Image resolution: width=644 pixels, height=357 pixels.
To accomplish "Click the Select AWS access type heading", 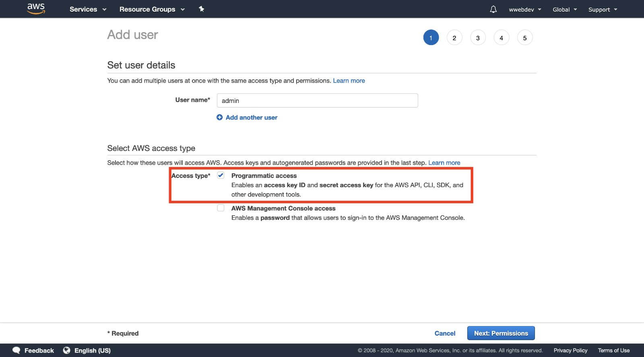I will (151, 148).
